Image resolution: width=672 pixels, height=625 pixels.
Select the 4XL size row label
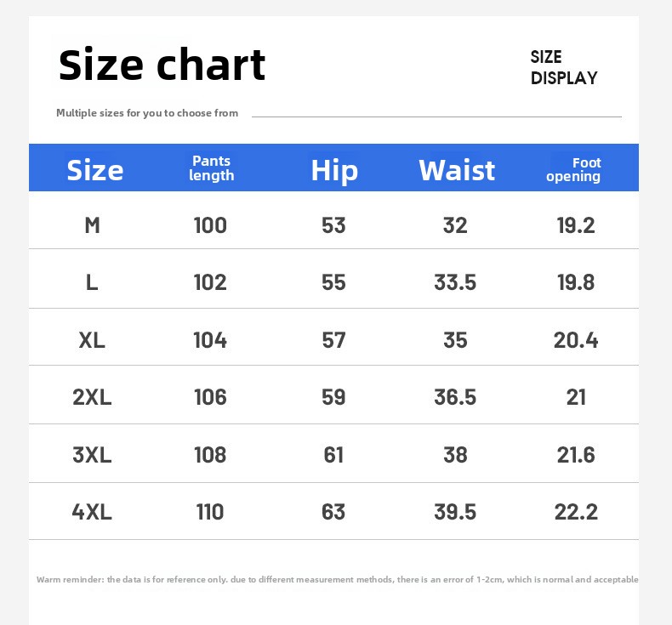pos(92,512)
